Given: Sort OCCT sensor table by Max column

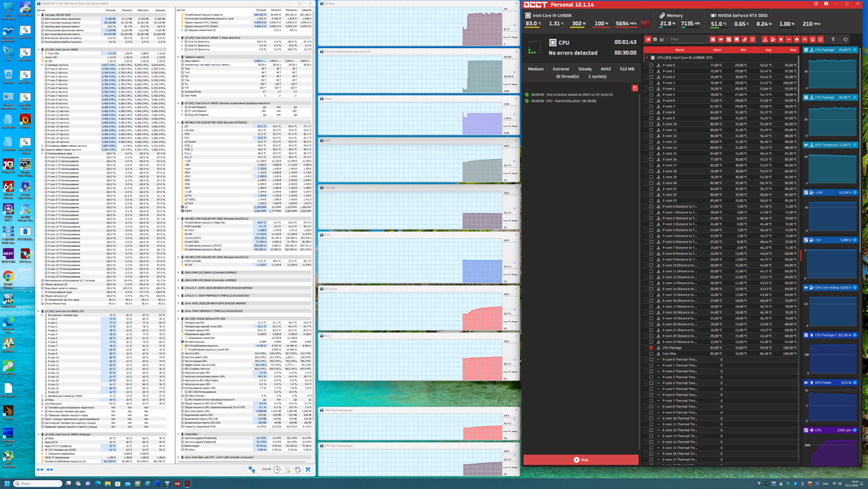Looking at the screenshot, I should click(x=793, y=50).
